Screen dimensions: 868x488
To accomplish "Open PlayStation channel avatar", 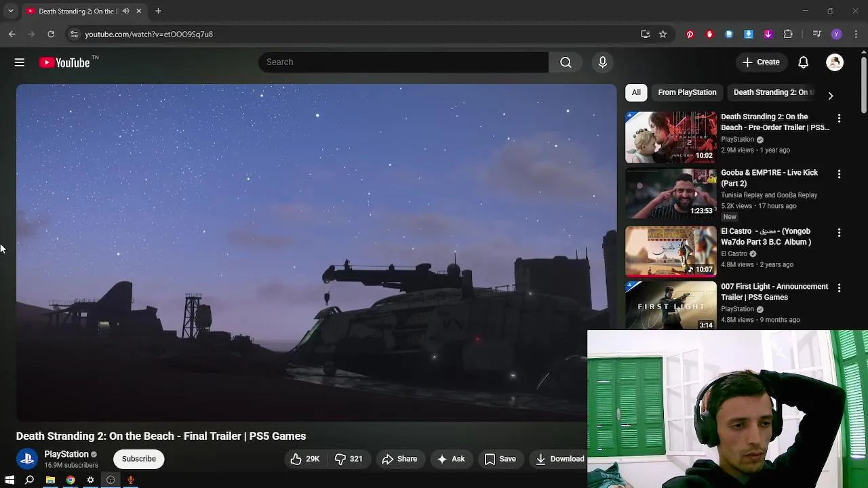I will click(x=27, y=459).
